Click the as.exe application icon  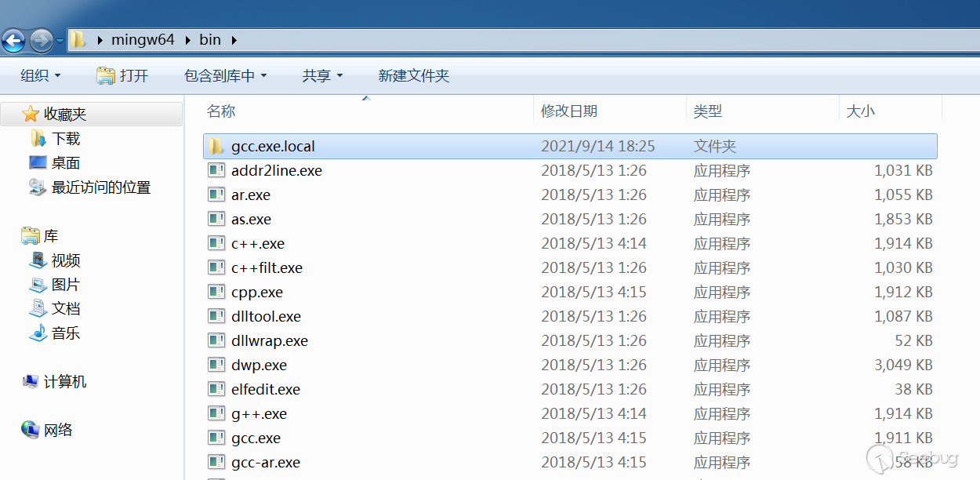click(216, 219)
